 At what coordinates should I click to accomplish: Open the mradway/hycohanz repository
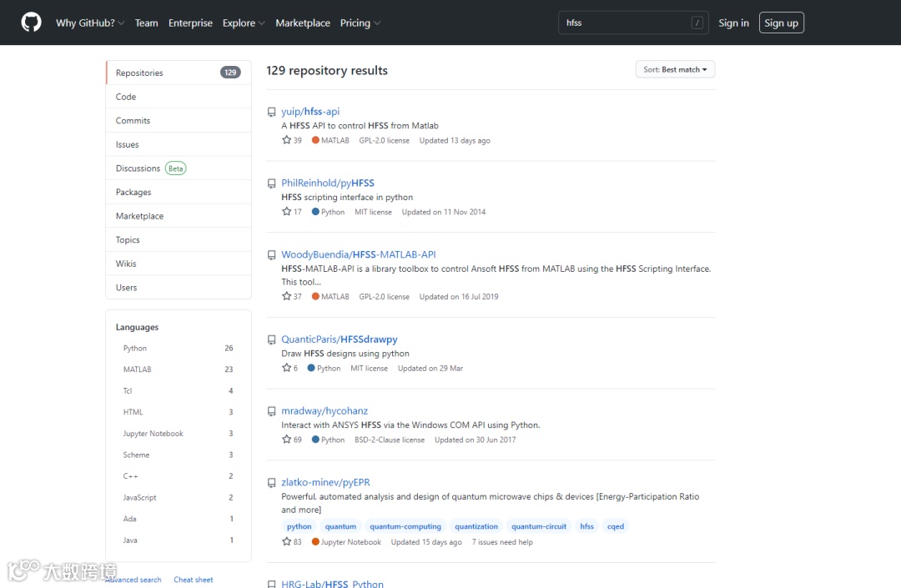pyautogui.click(x=324, y=410)
